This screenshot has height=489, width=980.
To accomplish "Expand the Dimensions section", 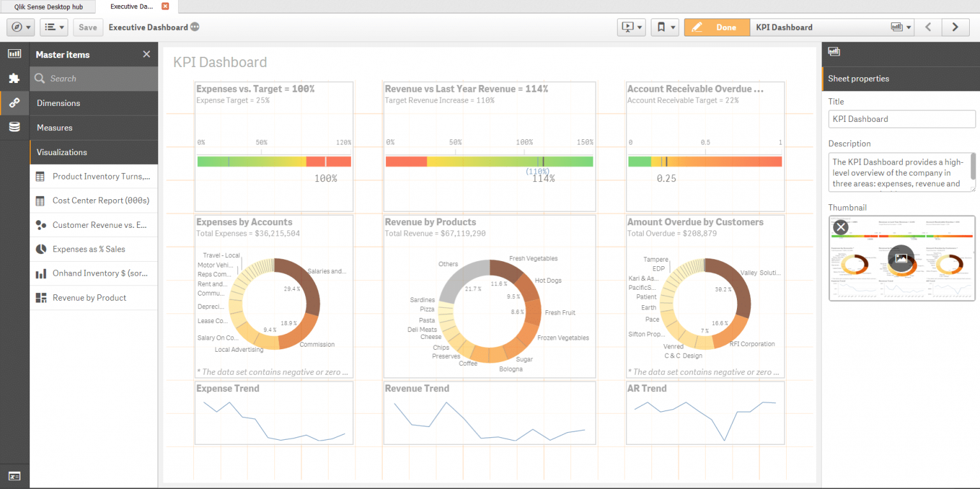I will coord(94,103).
